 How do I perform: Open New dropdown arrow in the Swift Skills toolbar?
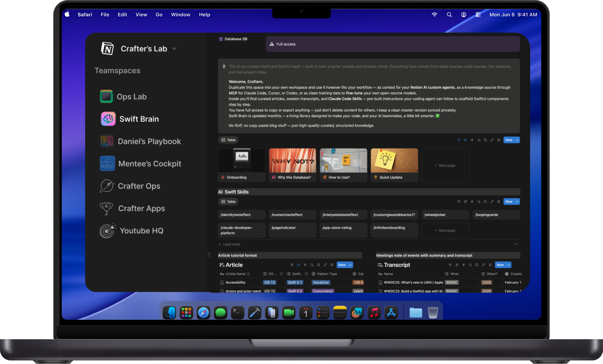click(x=517, y=202)
